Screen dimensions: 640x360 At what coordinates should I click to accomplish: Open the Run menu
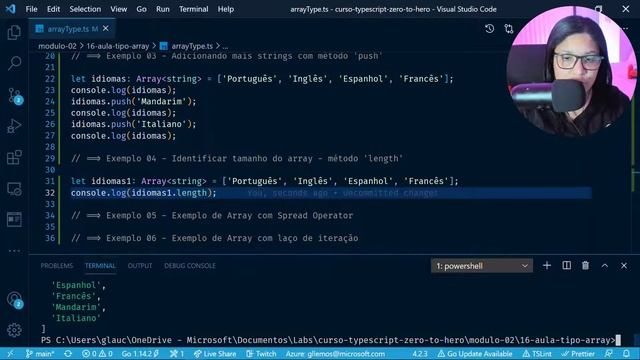point(162,9)
